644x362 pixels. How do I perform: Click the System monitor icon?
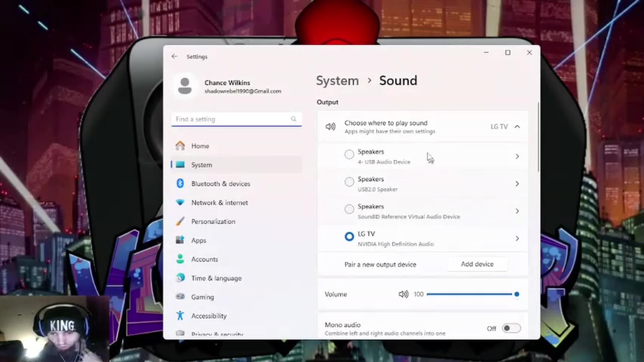coord(180,165)
